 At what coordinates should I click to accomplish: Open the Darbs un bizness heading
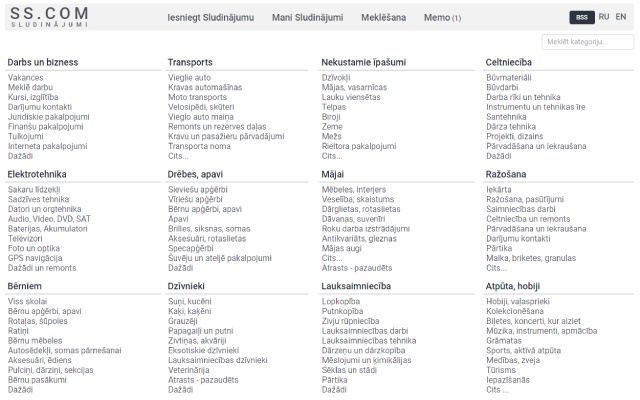(x=43, y=62)
